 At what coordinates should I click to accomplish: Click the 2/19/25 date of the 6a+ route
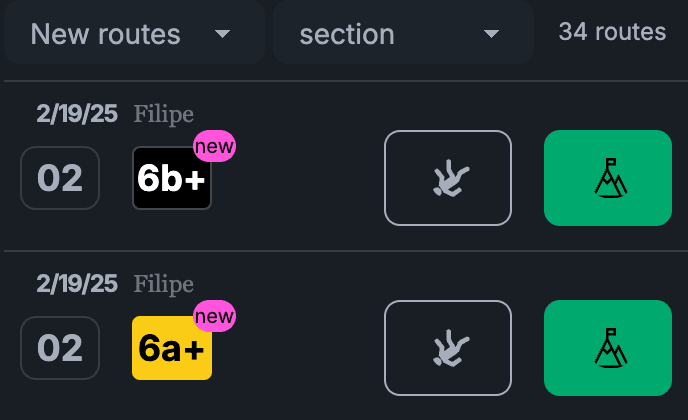(77, 284)
